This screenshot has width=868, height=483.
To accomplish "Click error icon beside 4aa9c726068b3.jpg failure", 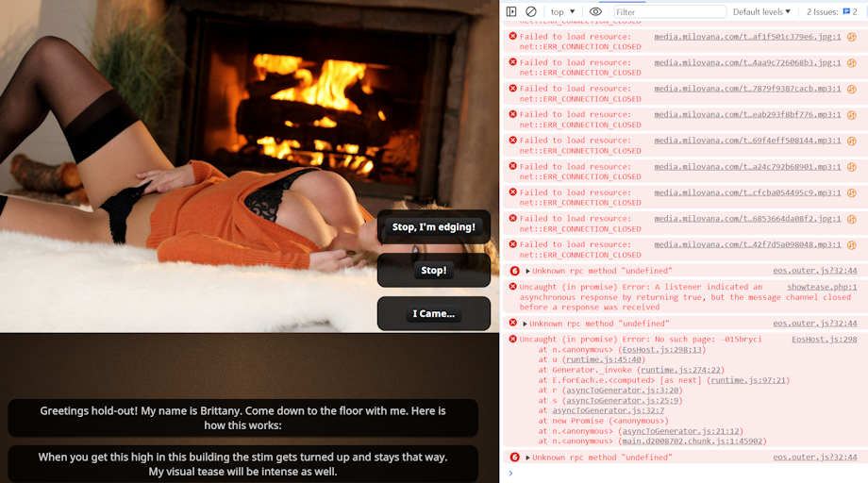I will 512,62.
